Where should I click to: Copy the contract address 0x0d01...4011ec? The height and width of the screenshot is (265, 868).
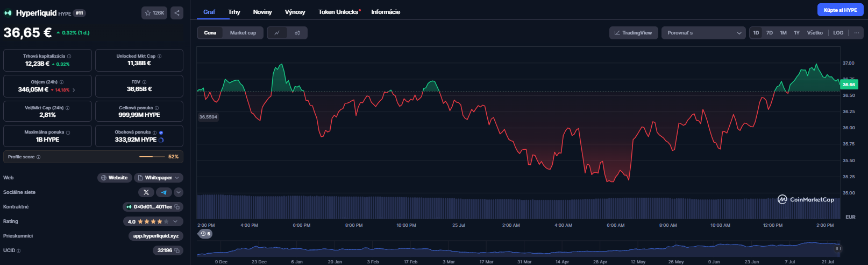click(176, 207)
